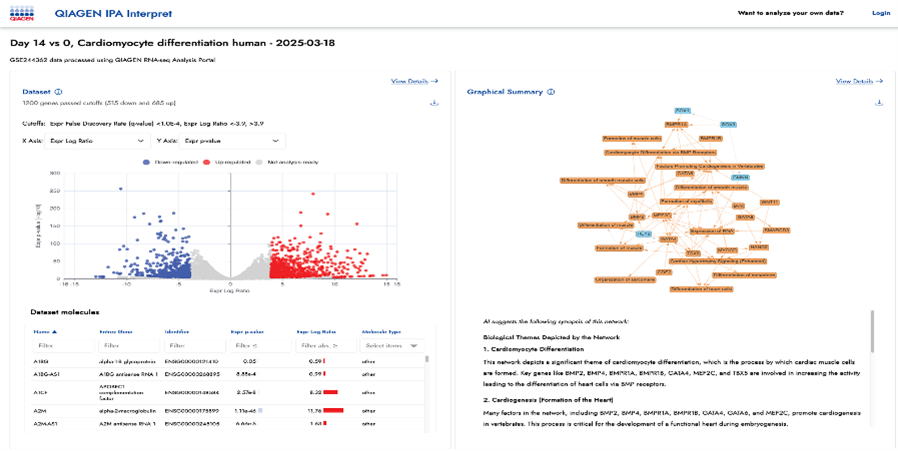The height and width of the screenshot is (451, 898).
Task: Click the Name column filter field
Action: tap(60, 345)
